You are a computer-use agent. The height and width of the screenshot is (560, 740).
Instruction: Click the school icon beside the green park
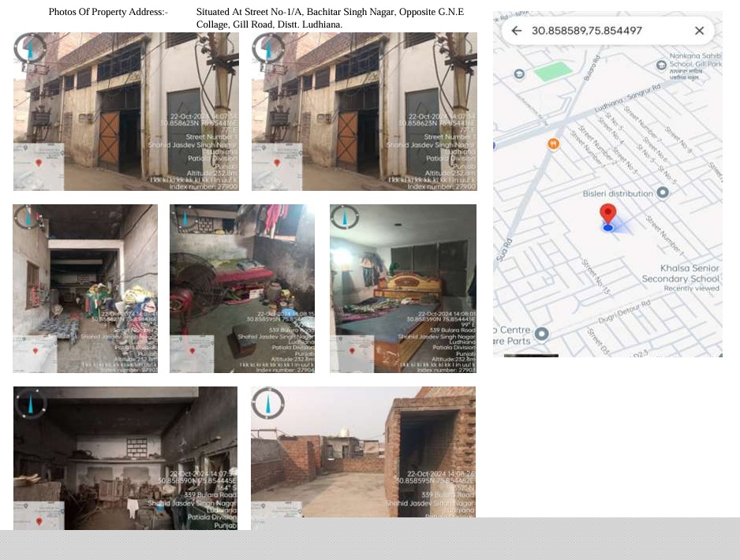pyautogui.click(x=519, y=73)
